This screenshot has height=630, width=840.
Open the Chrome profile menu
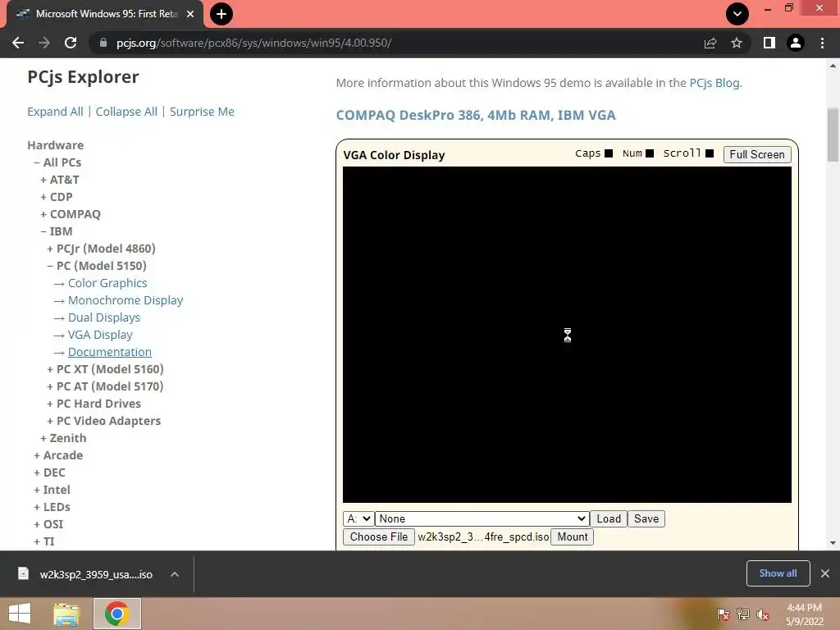[796, 43]
